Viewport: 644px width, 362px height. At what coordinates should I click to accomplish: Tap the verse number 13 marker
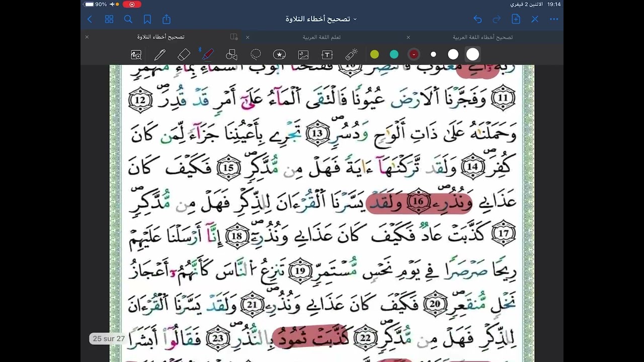tap(317, 133)
